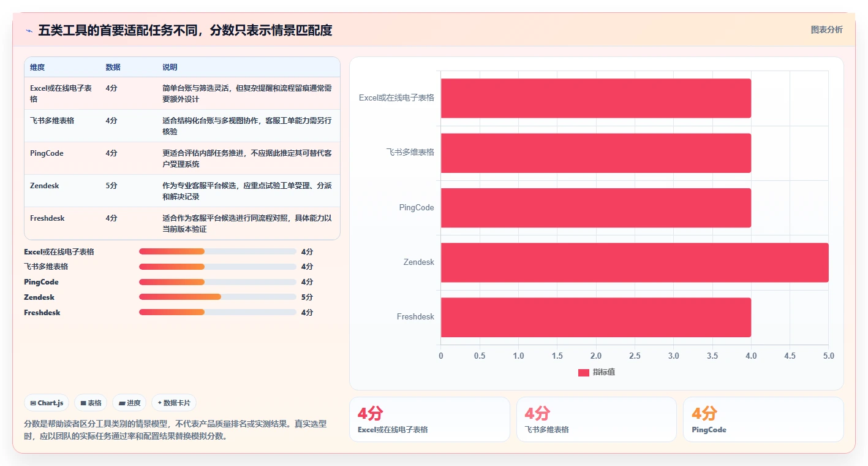Viewport: 868px width, 466px height.
Task: Click the Freshdesk bar in the chart
Action: tap(595, 317)
